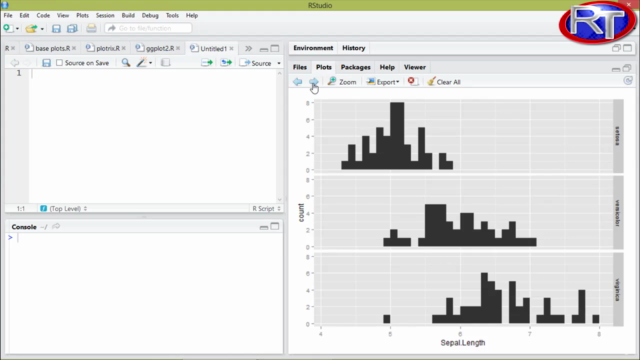640x360 pixels.
Task: Go to the next plot arrow
Action: 313,82
